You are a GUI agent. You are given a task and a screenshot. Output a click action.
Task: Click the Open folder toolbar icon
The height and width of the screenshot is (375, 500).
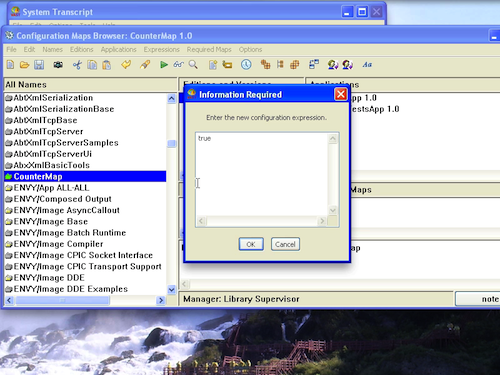[24, 64]
